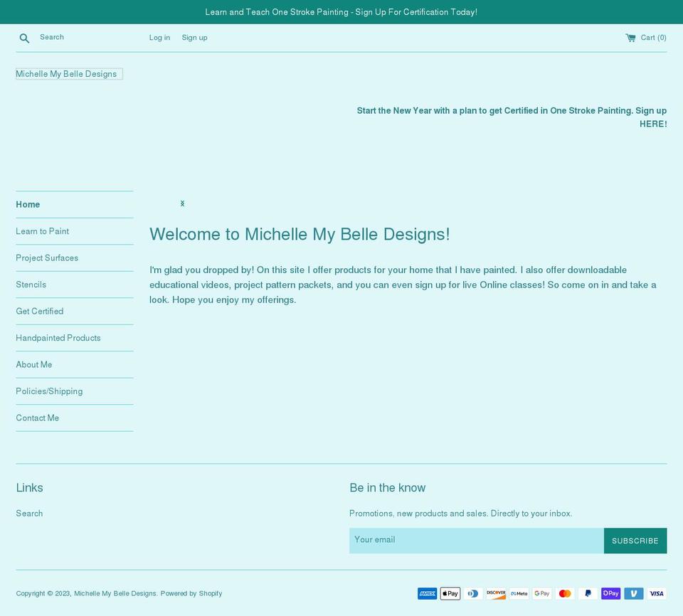Click the Diners Club payment icon
Screen dimensions: 683x616
pos(473,593)
